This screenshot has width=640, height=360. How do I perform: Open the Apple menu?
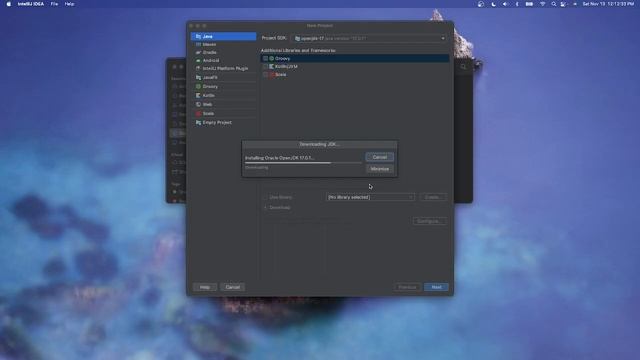[9, 4]
